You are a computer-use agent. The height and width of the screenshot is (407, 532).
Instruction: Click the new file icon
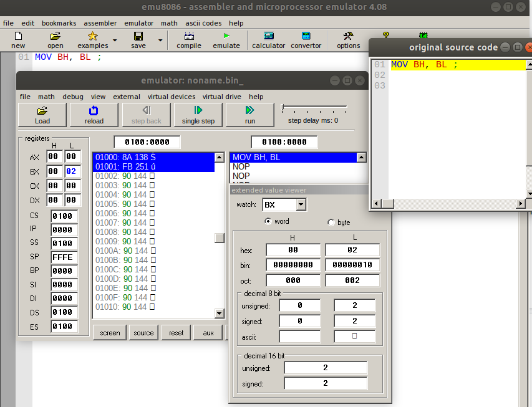point(18,37)
